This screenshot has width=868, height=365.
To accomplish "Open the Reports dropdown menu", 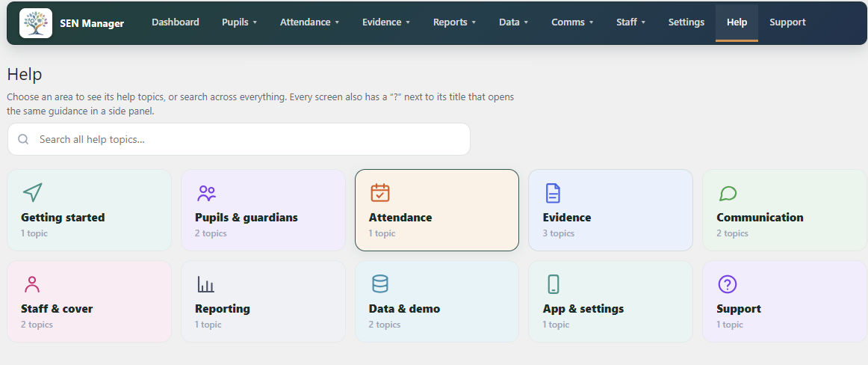I will click(454, 22).
